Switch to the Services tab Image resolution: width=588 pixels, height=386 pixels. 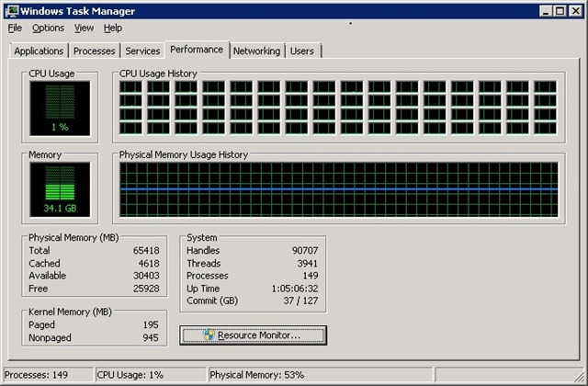click(x=142, y=51)
